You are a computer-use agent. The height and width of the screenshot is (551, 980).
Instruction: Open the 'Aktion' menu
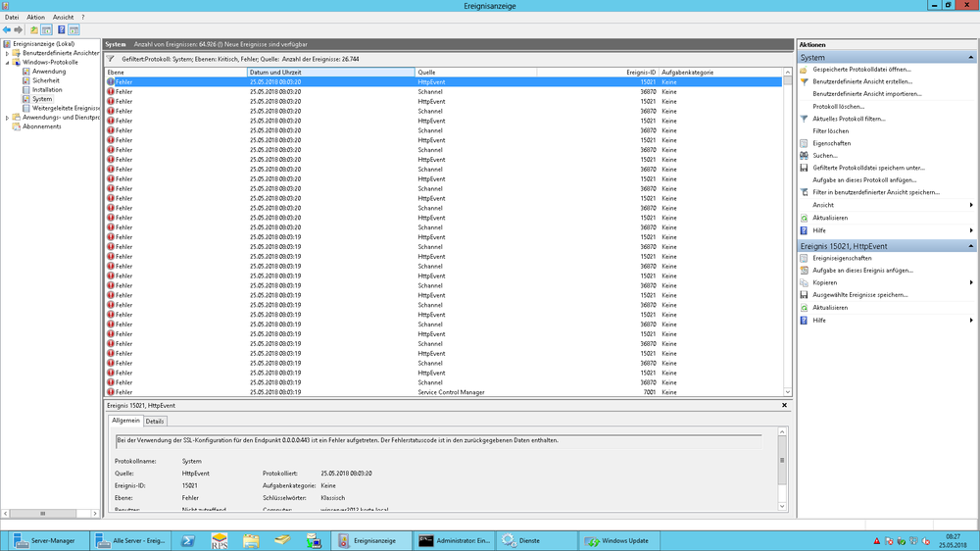35,18
